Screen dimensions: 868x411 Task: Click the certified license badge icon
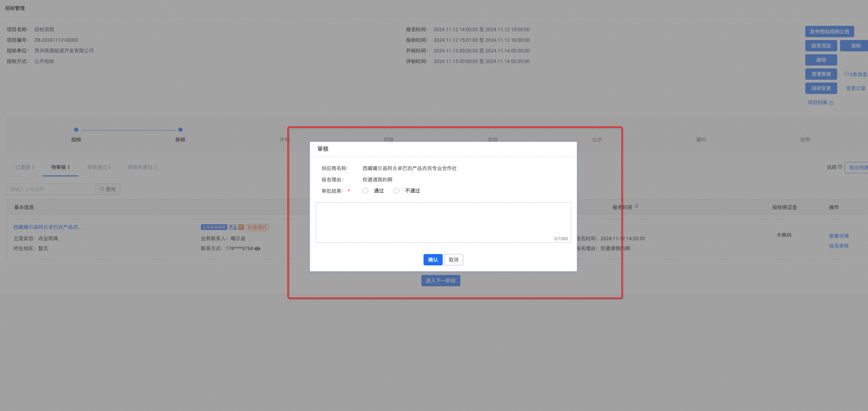point(233,227)
